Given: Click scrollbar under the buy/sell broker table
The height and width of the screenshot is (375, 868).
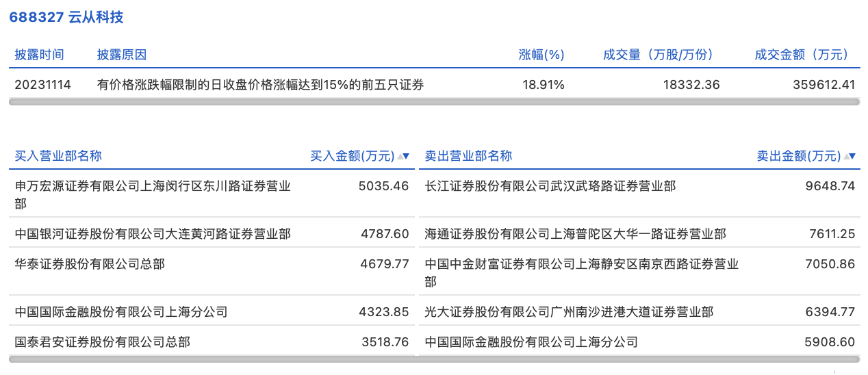Looking at the screenshot, I should [x=434, y=359].
